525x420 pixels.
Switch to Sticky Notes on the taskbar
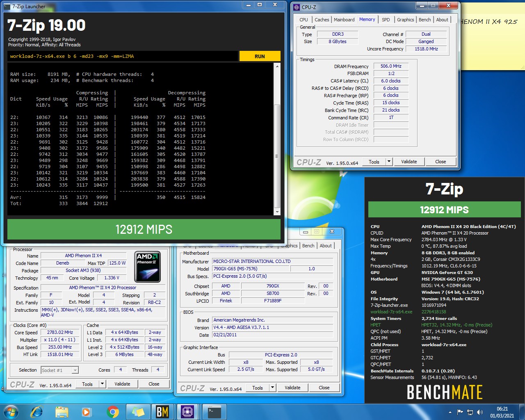138,411
